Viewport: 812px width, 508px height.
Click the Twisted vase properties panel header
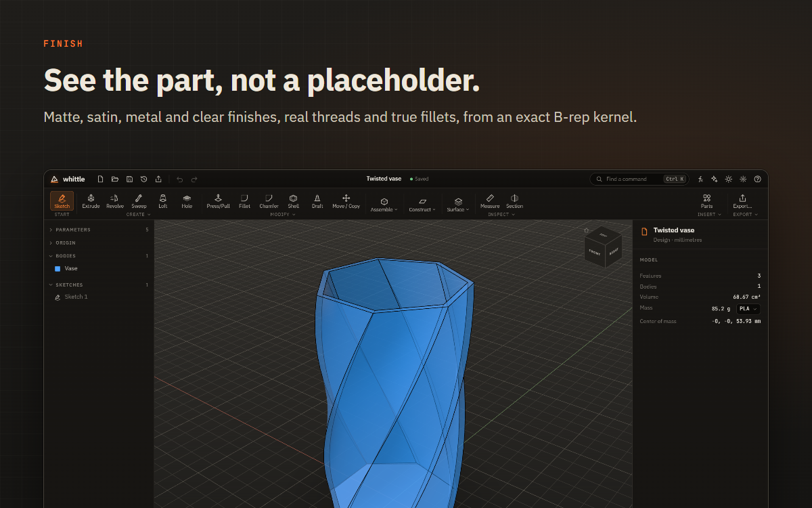[x=700, y=234]
